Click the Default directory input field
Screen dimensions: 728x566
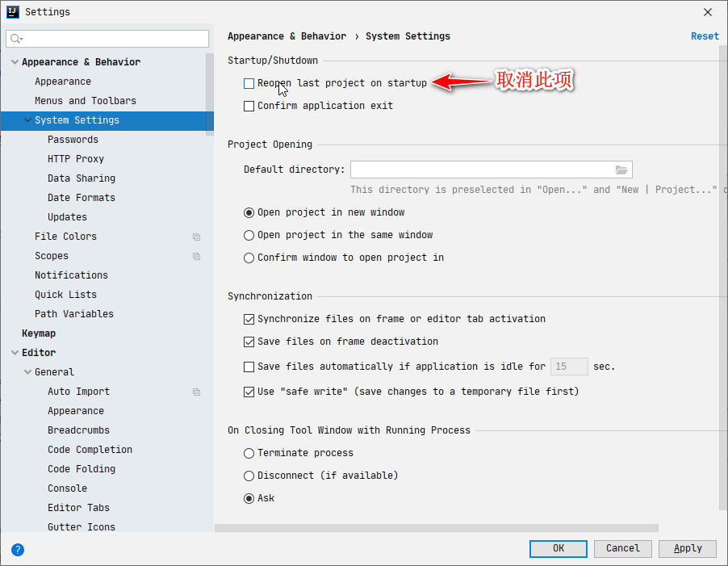(481, 170)
